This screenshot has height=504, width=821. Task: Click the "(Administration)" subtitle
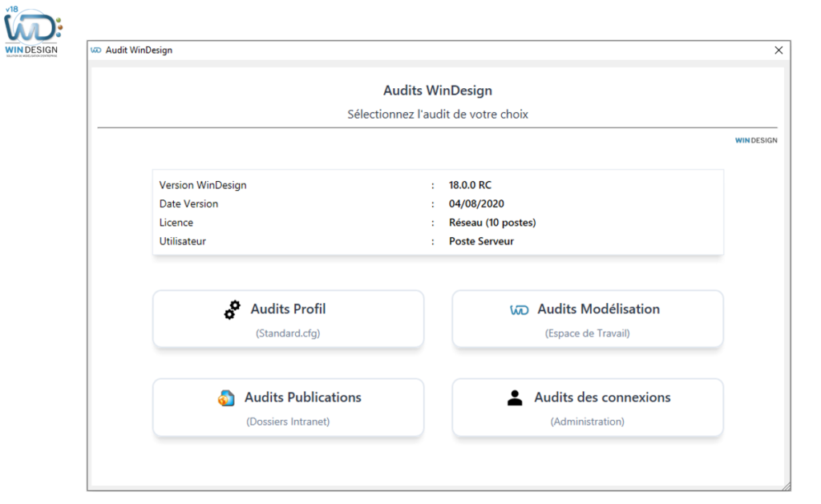(588, 421)
